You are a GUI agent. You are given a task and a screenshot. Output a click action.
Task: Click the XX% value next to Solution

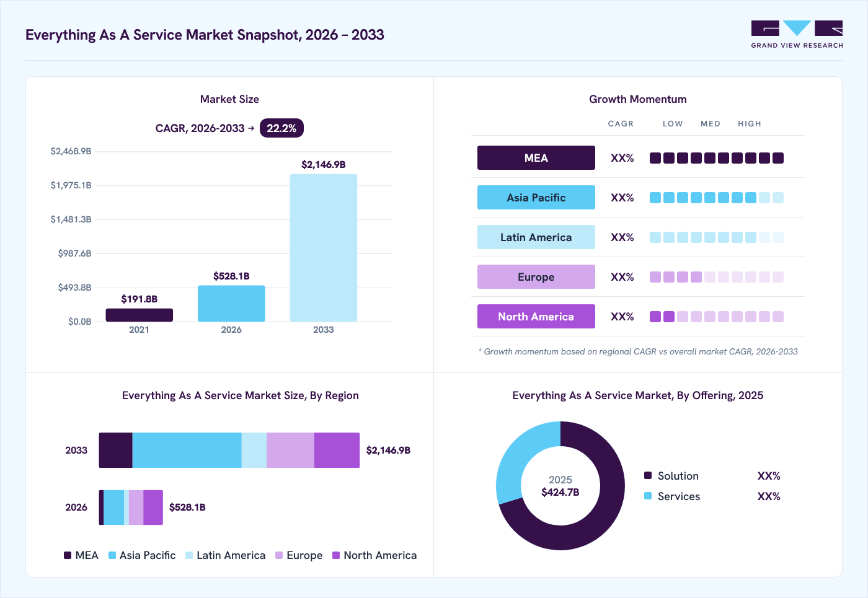(769, 476)
